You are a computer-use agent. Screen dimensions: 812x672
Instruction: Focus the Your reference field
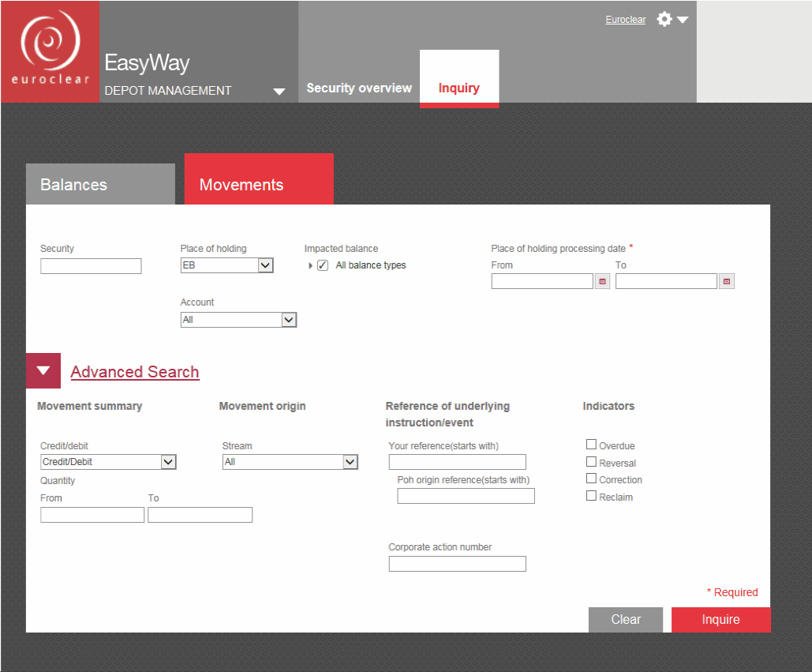pos(457,462)
